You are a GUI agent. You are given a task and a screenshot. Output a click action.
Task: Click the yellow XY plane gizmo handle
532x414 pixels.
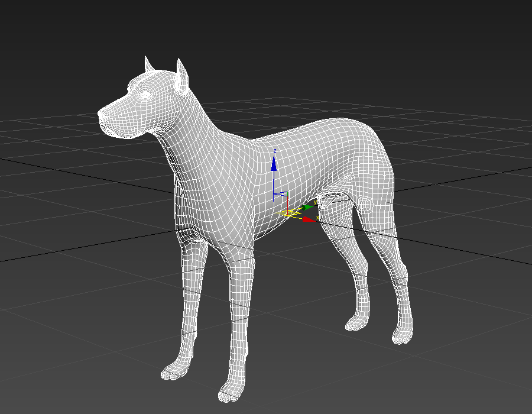pos(288,213)
